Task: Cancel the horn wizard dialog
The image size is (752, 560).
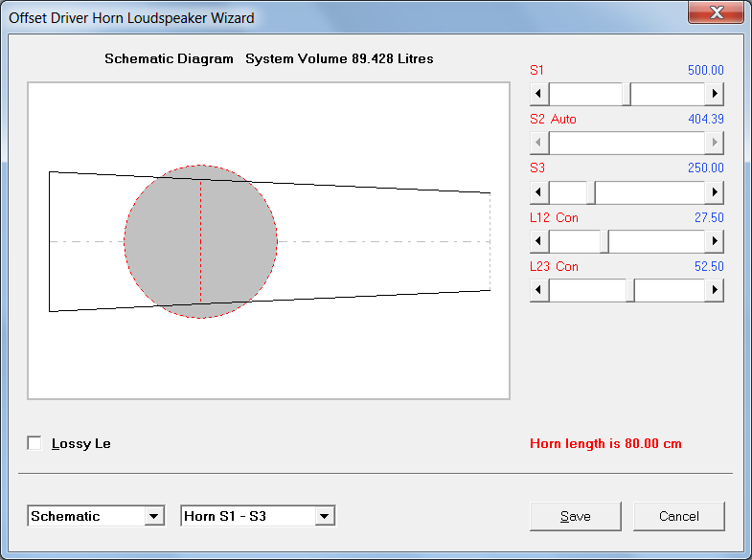Action: coord(678,516)
